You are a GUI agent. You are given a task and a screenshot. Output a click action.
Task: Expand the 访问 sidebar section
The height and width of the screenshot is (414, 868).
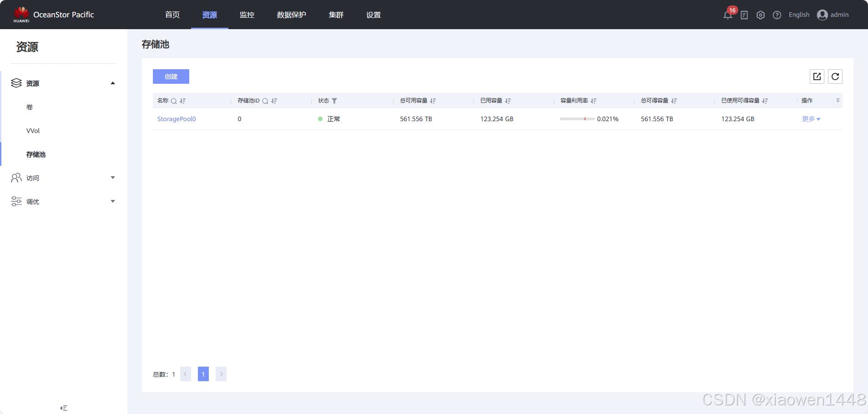pos(113,178)
